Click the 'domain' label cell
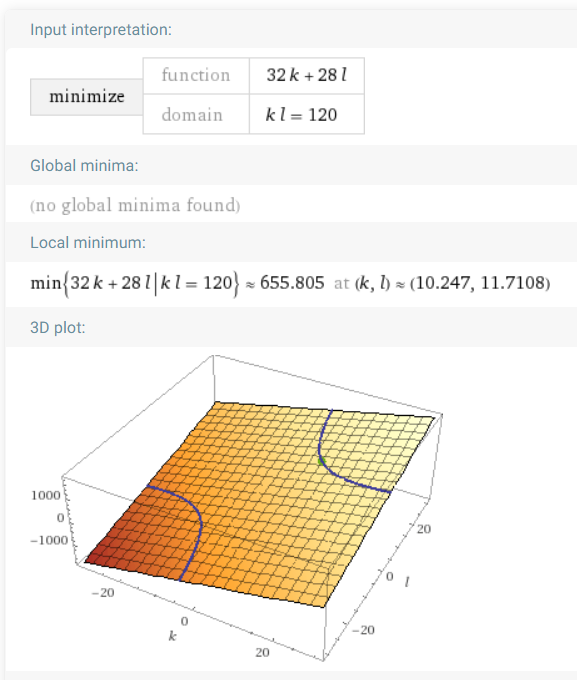Image resolution: width=577 pixels, height=680 pixels. click(x=196, y=114)
